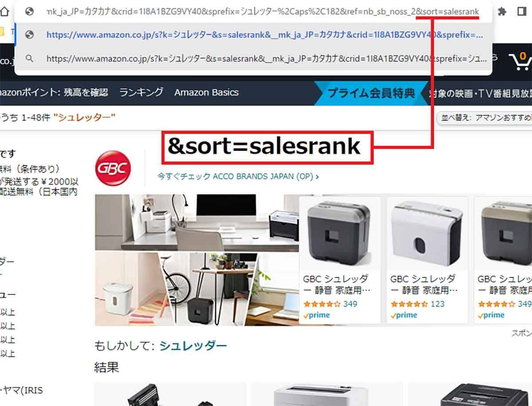Open the browser extensions puzzle icon
This screenshot has width=532, height=406.
[502, 12]
